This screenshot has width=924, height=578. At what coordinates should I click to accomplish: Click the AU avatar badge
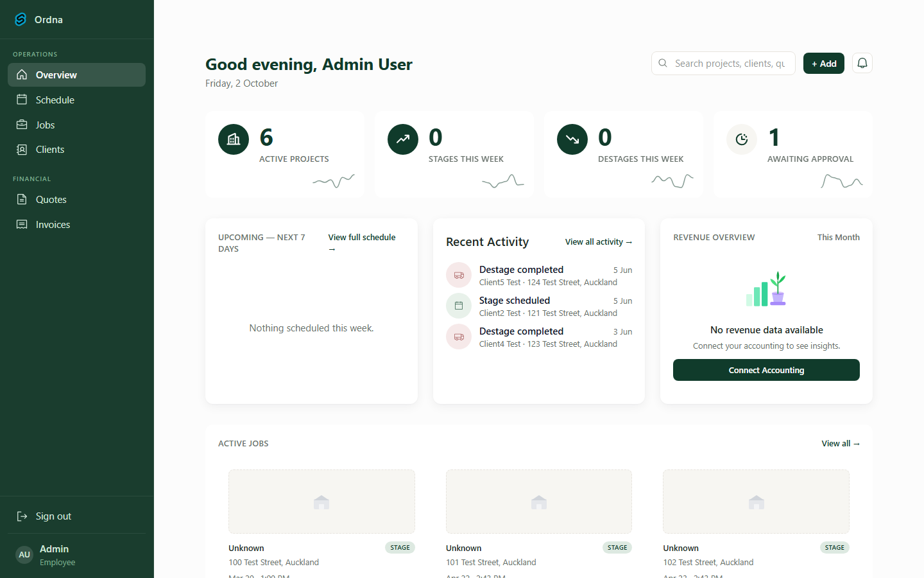pyautogui.click(x=24, y=555)
